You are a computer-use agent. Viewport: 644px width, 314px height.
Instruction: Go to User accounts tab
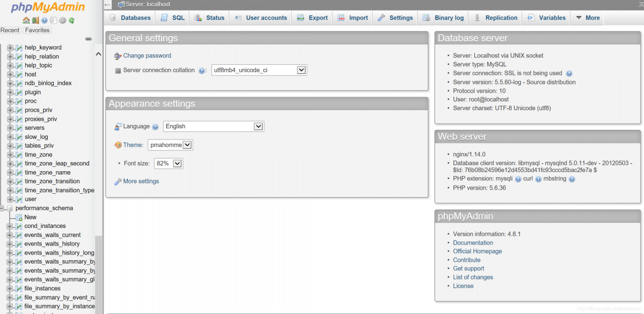[x=261, y=18]
